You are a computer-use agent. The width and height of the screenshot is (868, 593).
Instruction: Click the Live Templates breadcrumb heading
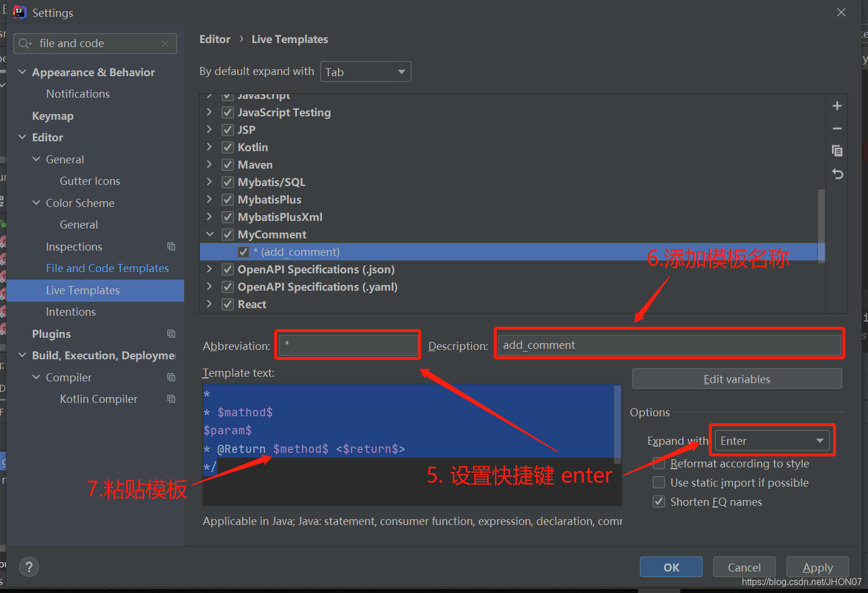tap(290, 39)
